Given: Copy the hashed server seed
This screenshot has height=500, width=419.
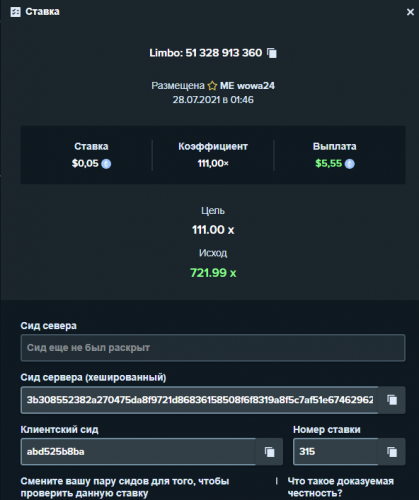Looking at the screenshot, I should click(x=392, y=400).
